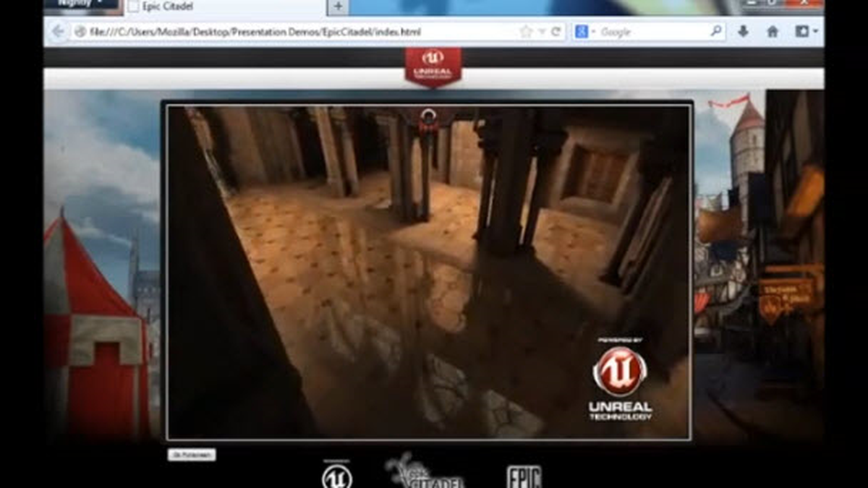Click the browser Back arrow button
The image size is (868, 488).
coord(57,32)
